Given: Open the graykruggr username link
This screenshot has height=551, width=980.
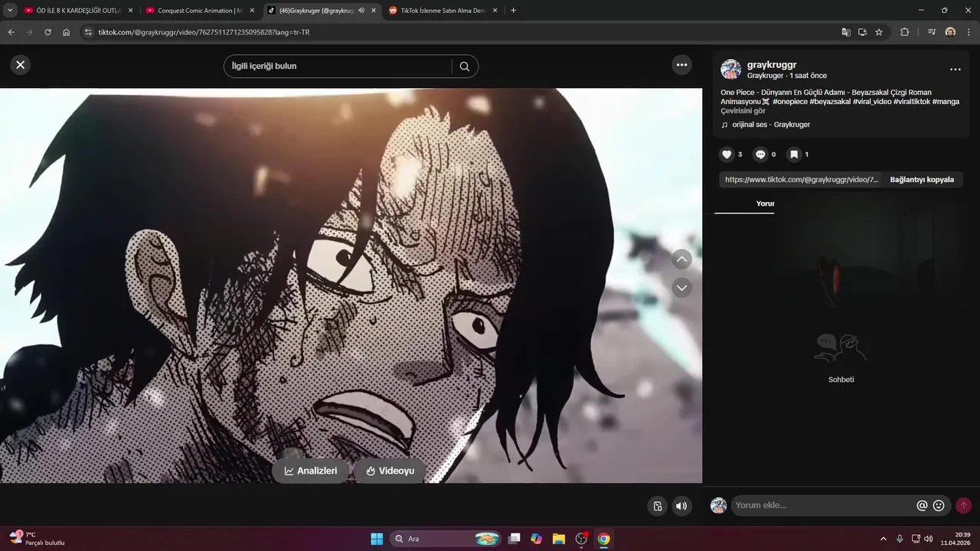Looking at the screenshot, I should [x=772, y=65].
